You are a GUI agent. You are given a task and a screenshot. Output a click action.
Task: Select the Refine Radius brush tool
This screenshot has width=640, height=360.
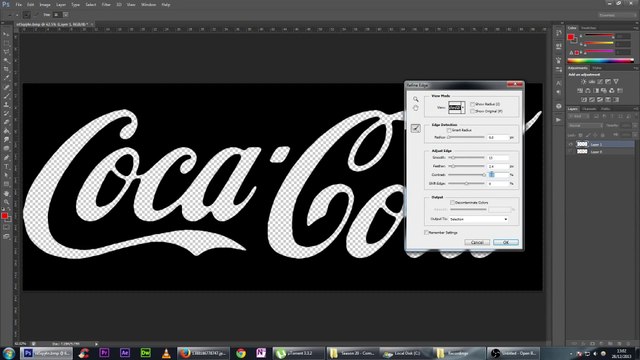(416, 128)
